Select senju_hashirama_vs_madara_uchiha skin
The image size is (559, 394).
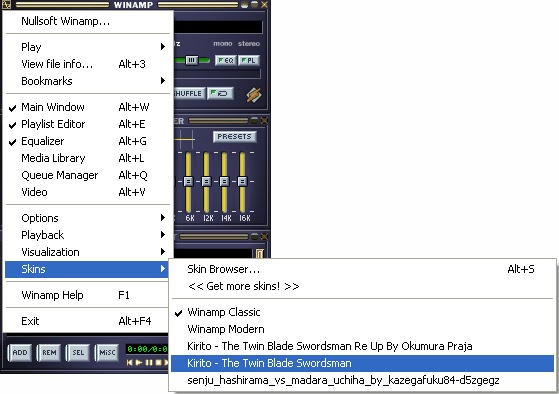(x=362, y=380)
